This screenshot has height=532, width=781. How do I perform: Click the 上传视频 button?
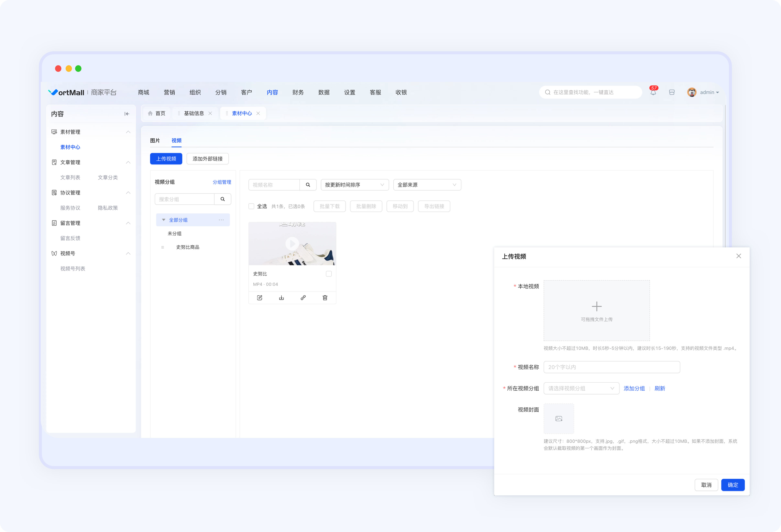tap(166, 159)
